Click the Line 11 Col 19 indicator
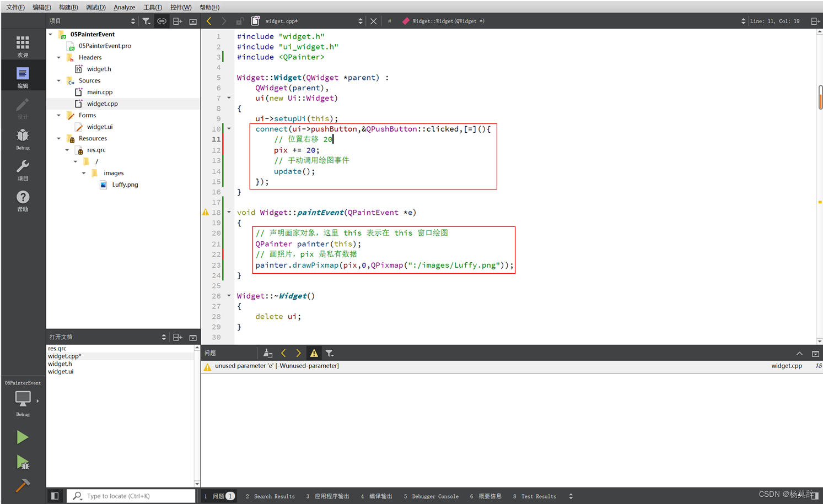This screenshot has height=504, width=823. [x=774, y=21]
